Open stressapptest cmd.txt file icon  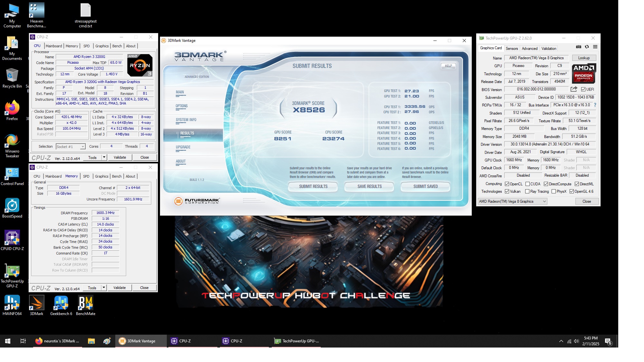[85, 15]
